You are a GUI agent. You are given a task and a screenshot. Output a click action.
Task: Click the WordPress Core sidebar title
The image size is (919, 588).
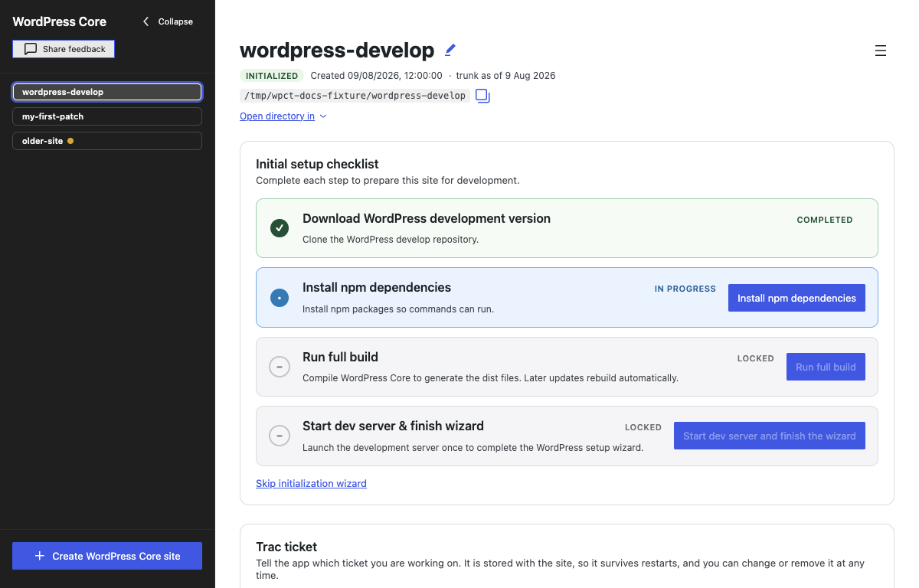60,21
